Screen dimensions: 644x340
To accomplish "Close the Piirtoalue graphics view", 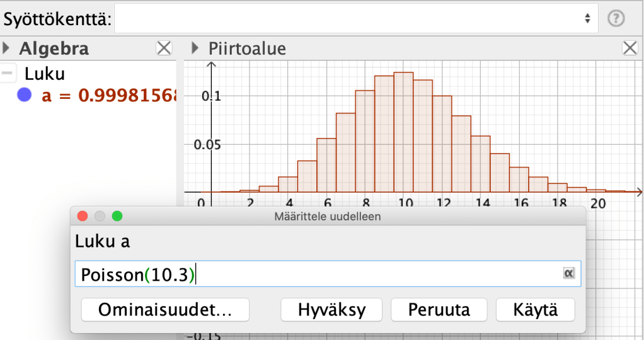I will [630, 48].
